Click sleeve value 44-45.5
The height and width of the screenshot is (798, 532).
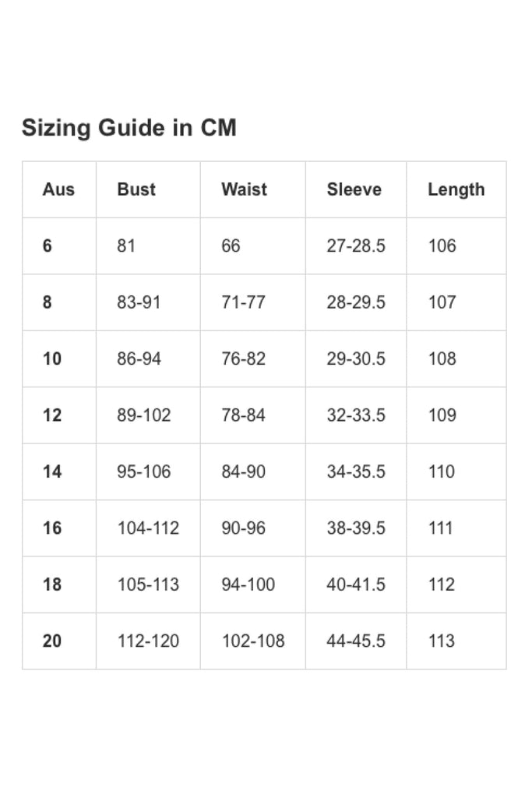[356, 641]
